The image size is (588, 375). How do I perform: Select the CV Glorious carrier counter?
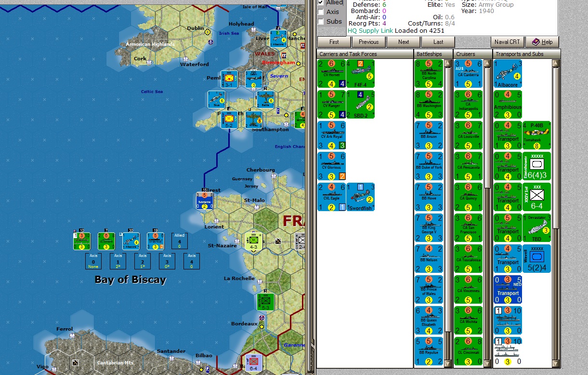(331, 166)
